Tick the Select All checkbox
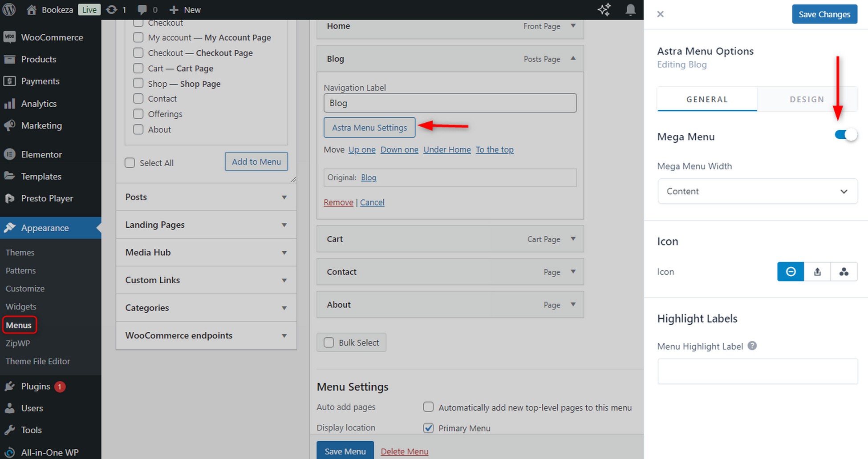This screenshot has height=459, width=868. (130, 163)
